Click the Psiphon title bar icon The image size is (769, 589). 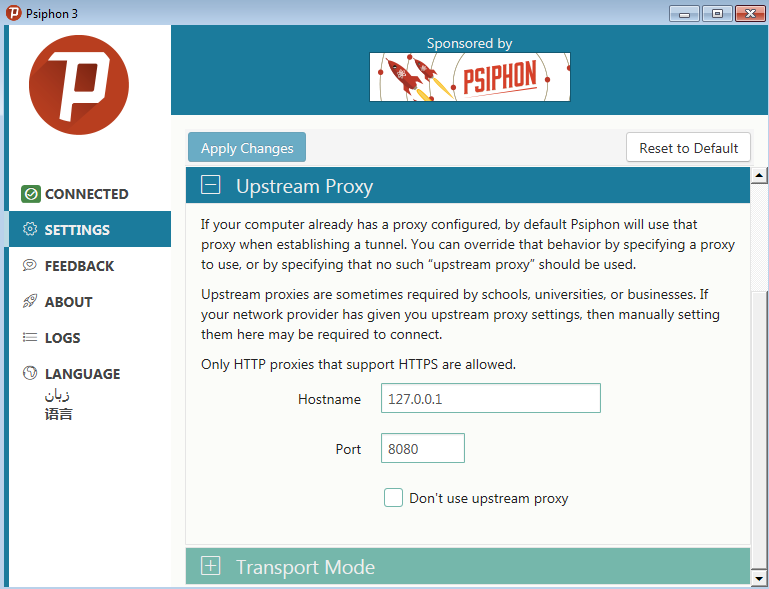click(14, 13)
